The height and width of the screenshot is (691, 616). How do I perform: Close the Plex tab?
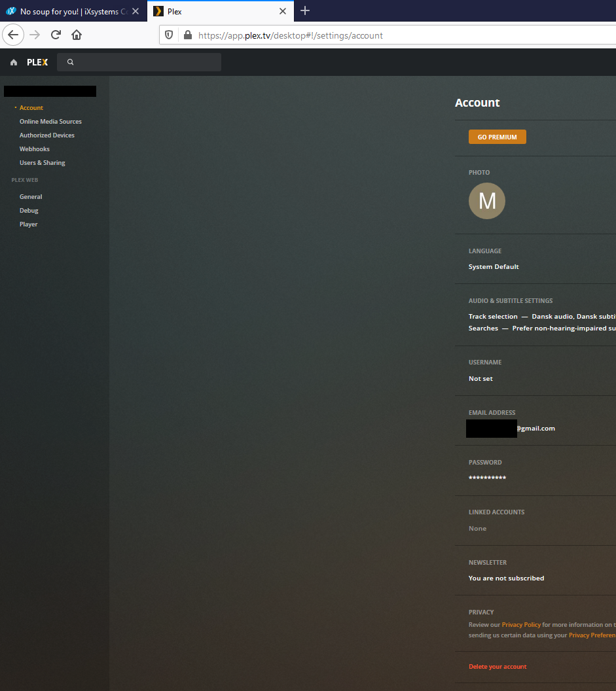283,12
